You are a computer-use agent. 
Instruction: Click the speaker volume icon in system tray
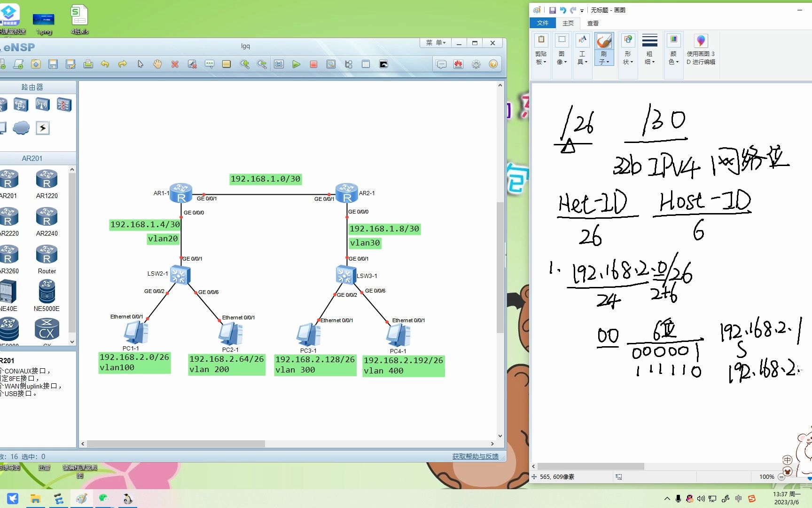701,499
